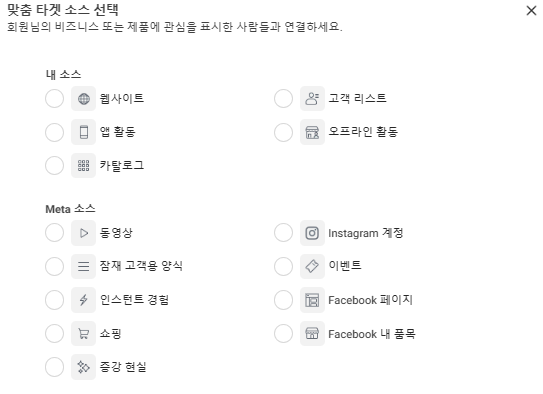543x394 pixels.
Task: Click the shopping cart icon for 쇼핑
Action: pyautogui.click(x=83, y=333)
